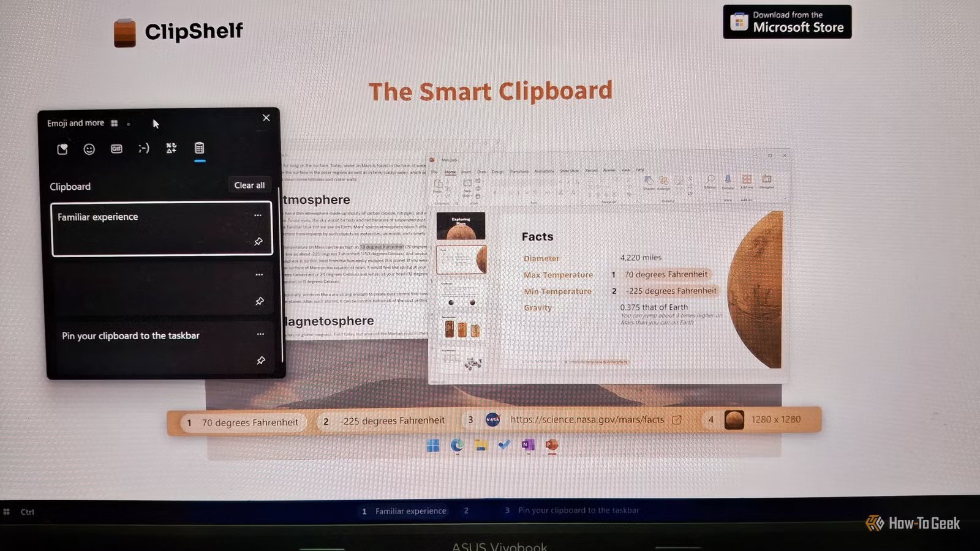Open See more on the 'Pin your clipboard' item
The image size is (980, 551).
click(260, 334)
